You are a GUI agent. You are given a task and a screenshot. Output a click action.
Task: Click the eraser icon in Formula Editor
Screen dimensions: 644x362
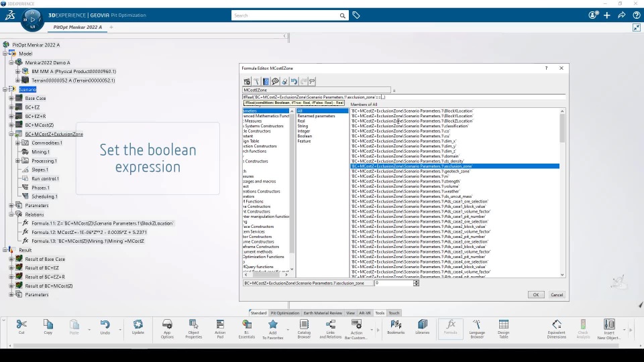click(284, 81)
